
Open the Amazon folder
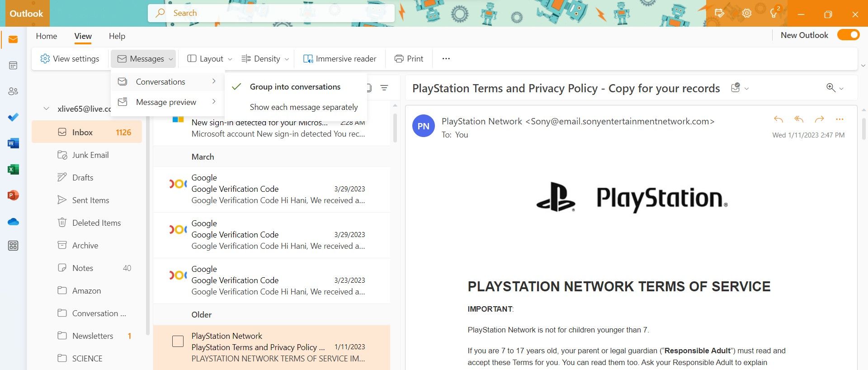(87, 291)
